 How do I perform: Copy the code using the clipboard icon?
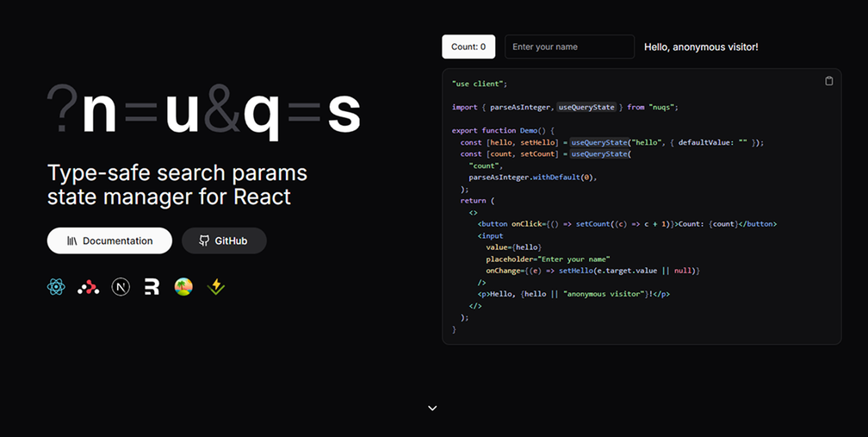828,81
